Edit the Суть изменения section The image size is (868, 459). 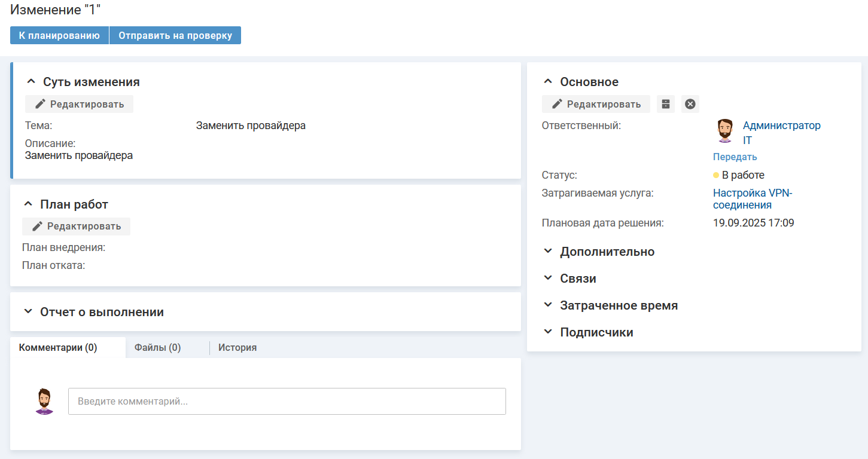click(x=79, y=104)
